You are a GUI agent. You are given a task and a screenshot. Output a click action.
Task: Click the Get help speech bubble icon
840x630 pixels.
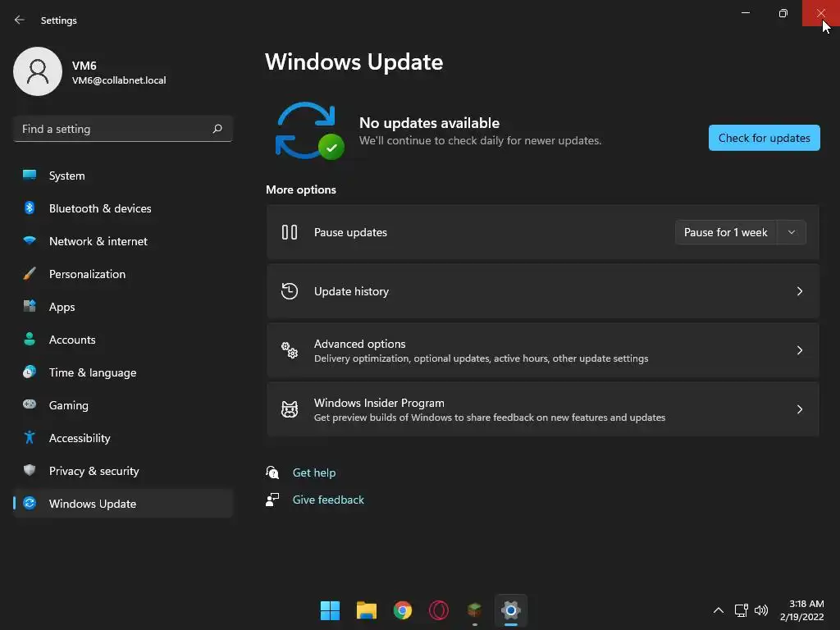pos(272,472)
